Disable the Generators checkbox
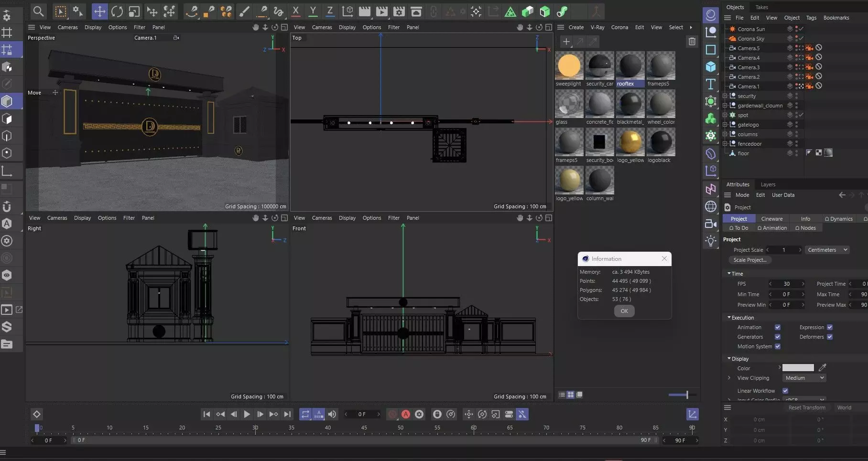The image size is (868, 461). point(778,337)
